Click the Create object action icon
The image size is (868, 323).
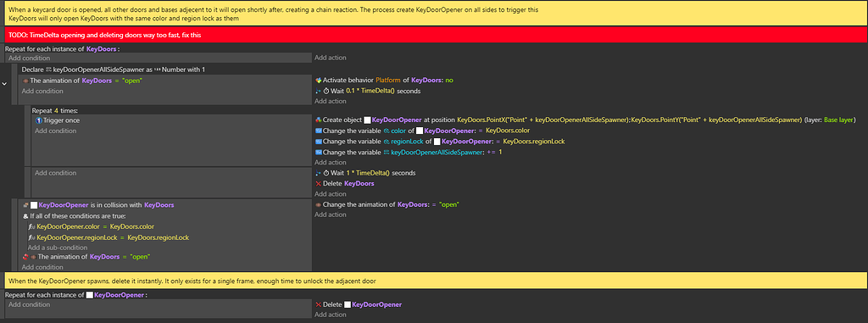coord(319,120)
